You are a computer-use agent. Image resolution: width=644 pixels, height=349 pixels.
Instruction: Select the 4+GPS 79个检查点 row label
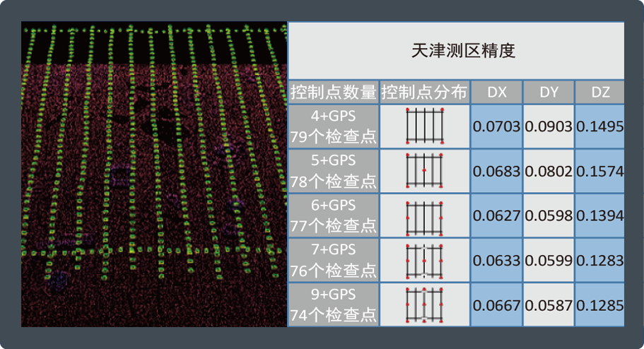(x=334, y=127)
